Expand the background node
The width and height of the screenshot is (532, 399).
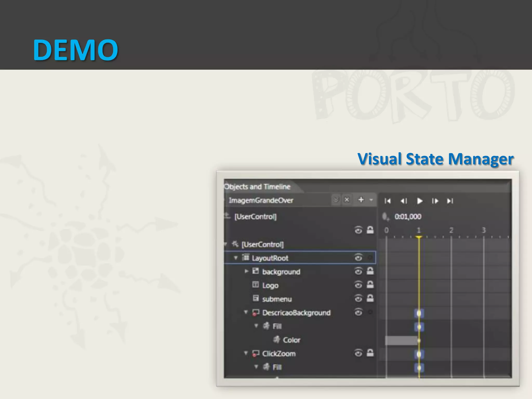click(246, 271)
